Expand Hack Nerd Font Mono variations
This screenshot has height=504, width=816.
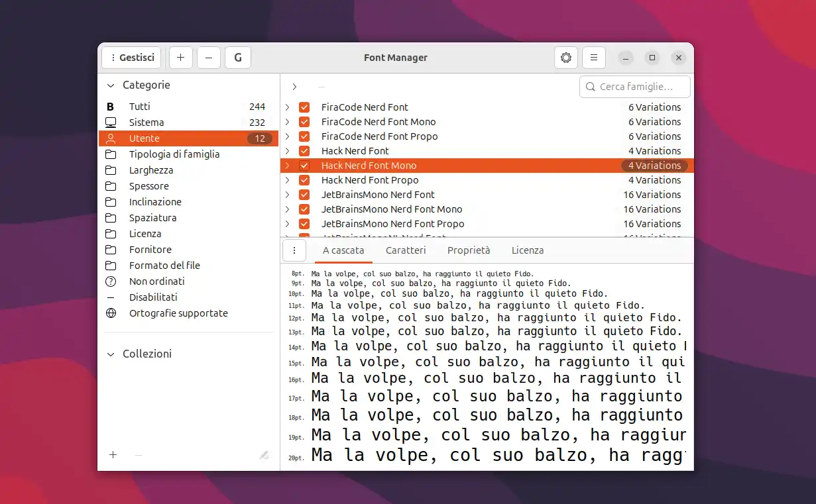point(286,165)
